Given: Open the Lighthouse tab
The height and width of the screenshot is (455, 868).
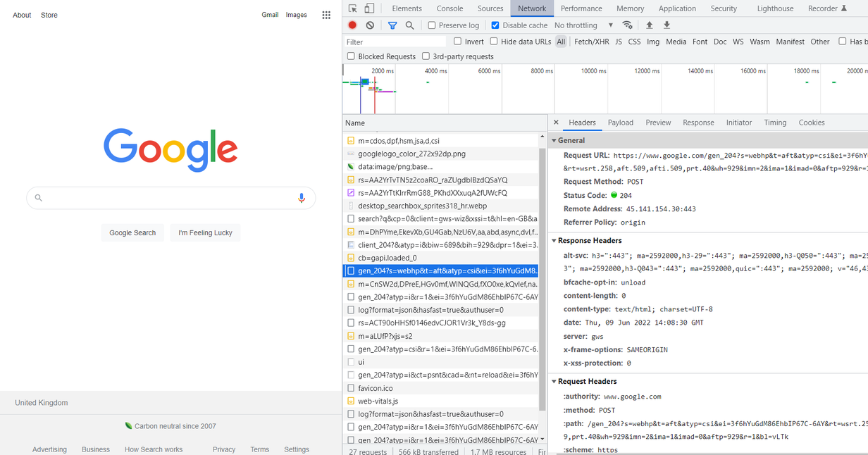Looking at the screenshot, I should (x=775, y=8).
